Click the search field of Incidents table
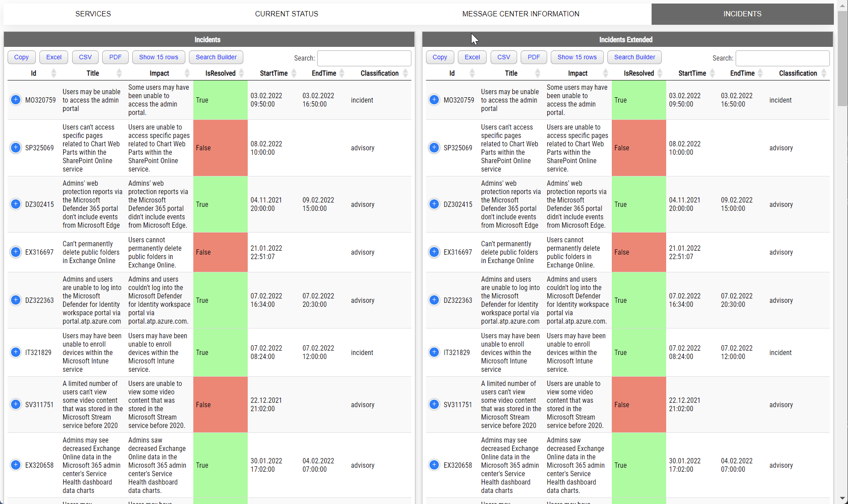848x504 pixels. 364,58
